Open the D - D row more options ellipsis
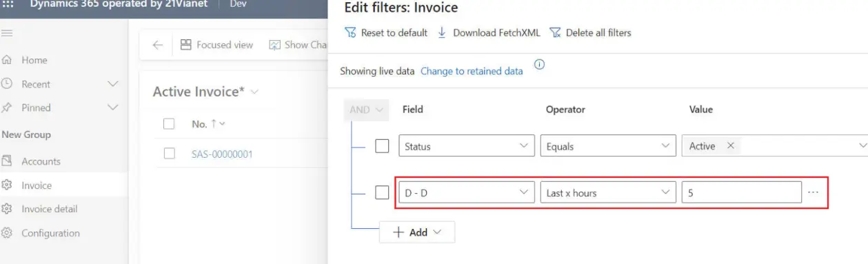868x264 pixels. [x=813, y=192]
